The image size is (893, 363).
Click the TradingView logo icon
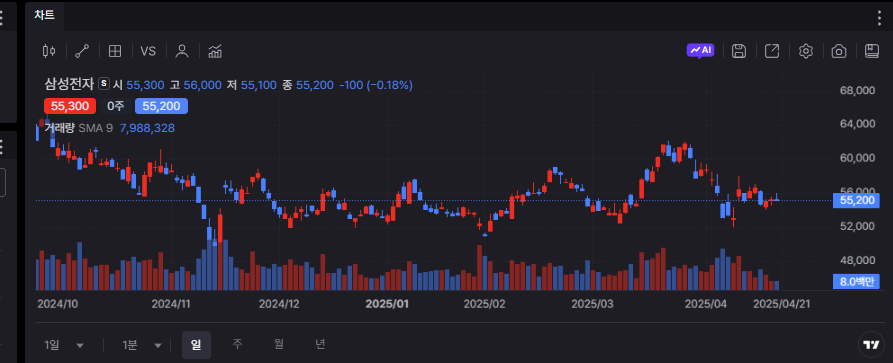click(870, 344)
